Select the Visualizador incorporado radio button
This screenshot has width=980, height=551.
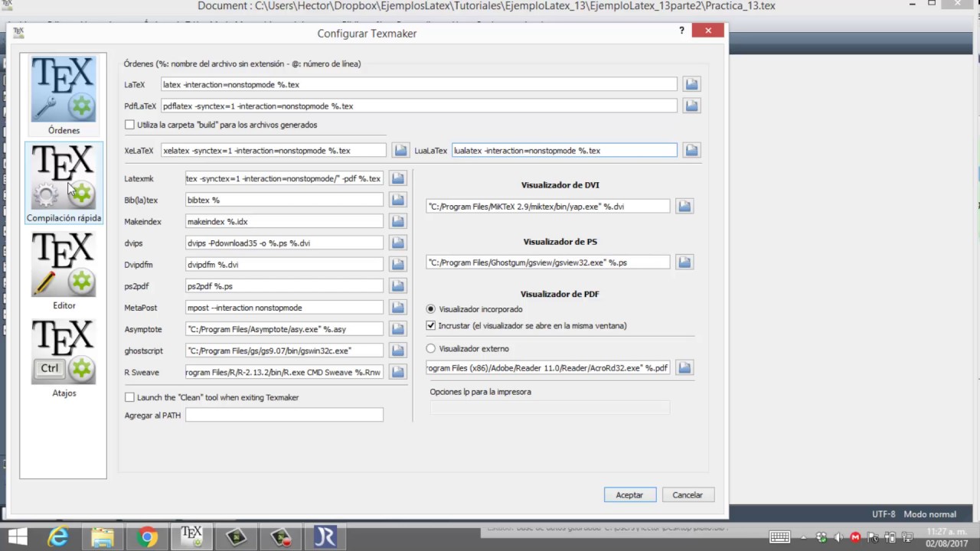coord(430,309)
